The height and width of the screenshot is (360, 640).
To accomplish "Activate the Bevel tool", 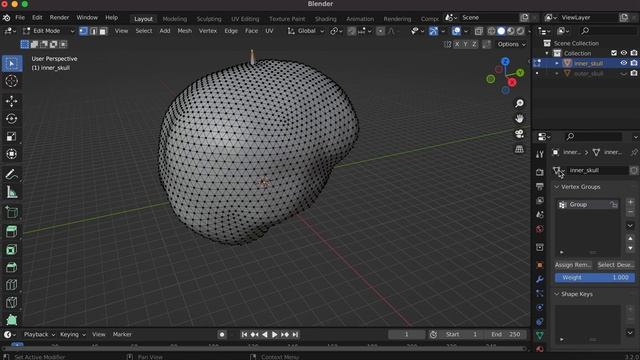I will (x=12, y=267).
